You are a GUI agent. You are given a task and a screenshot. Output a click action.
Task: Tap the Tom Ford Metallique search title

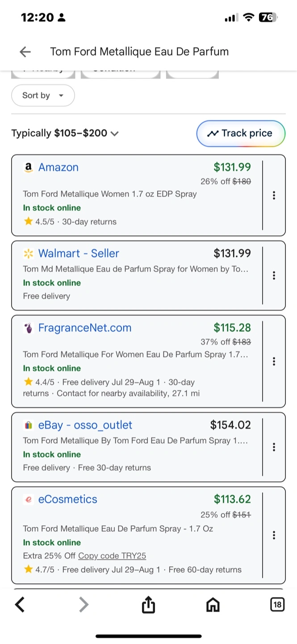click(x=139, y=52)
